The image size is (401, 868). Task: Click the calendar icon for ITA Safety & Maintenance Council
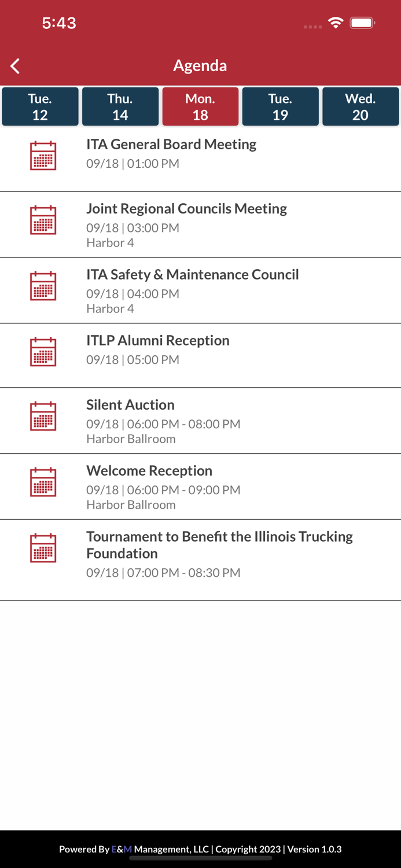[x=42, y=286]
